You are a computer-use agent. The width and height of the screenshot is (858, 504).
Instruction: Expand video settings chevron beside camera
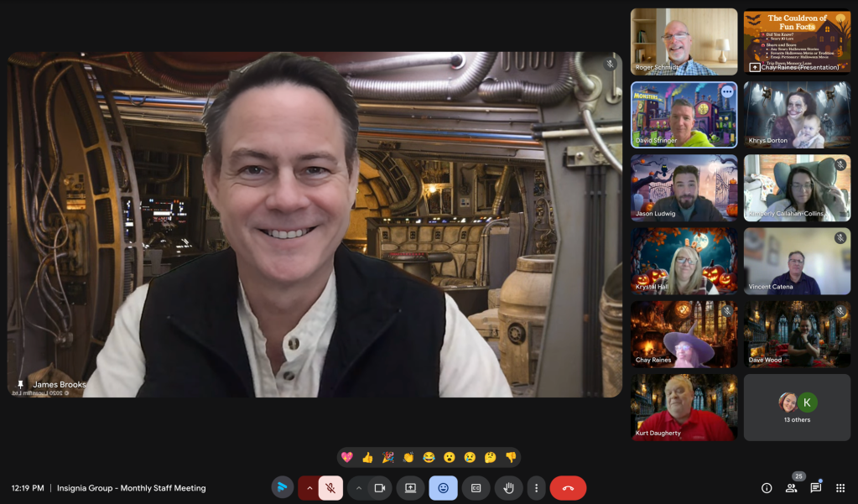point(358,488)
